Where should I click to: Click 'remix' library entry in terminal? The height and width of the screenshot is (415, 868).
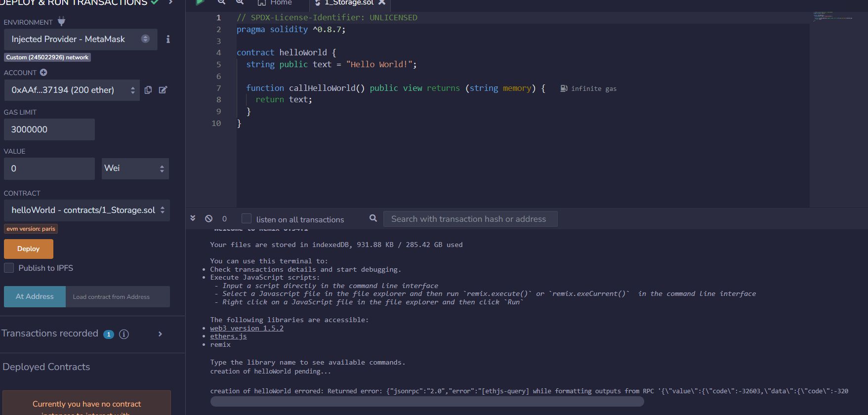click(x=220, y=344)
